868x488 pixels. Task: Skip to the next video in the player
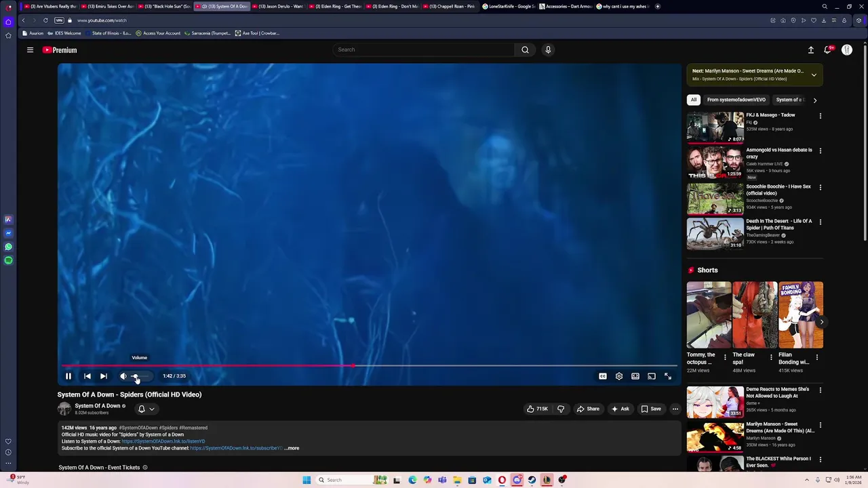104,376
